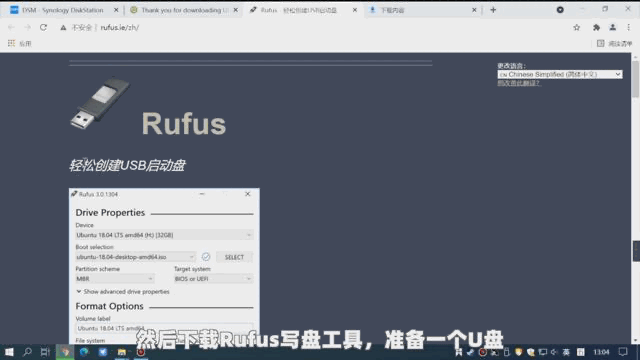Open the Device dropdown in Rufus screenshot
Viewport: 640px width, 360px height.
pyautogui.click(x=164, y=235)
